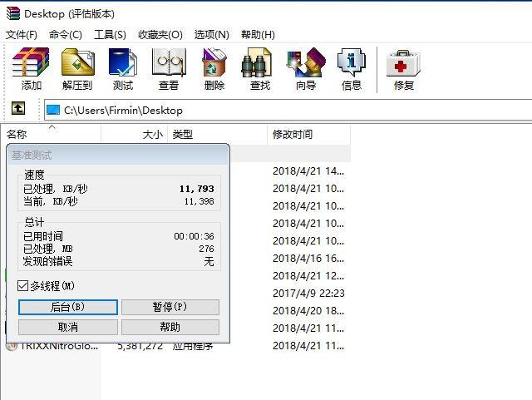
Task: Click the 2017/4/9 22:23 modified time cell
Action: coord(308,293)
